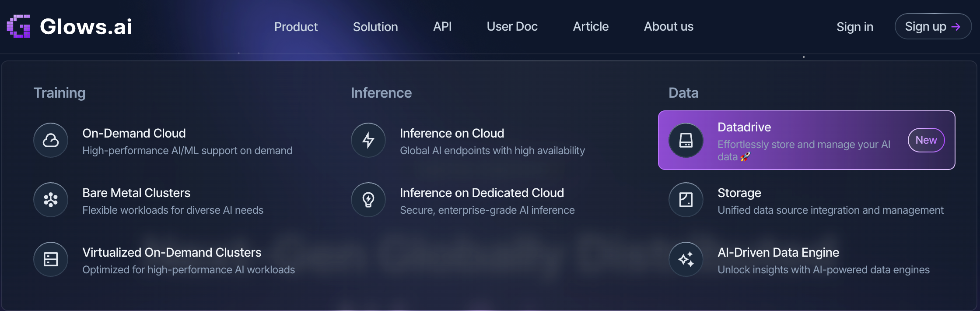Expand the Solution navigation menu
Screen dimensions: 980x311
pyautogui.click(x=375, y=27)
